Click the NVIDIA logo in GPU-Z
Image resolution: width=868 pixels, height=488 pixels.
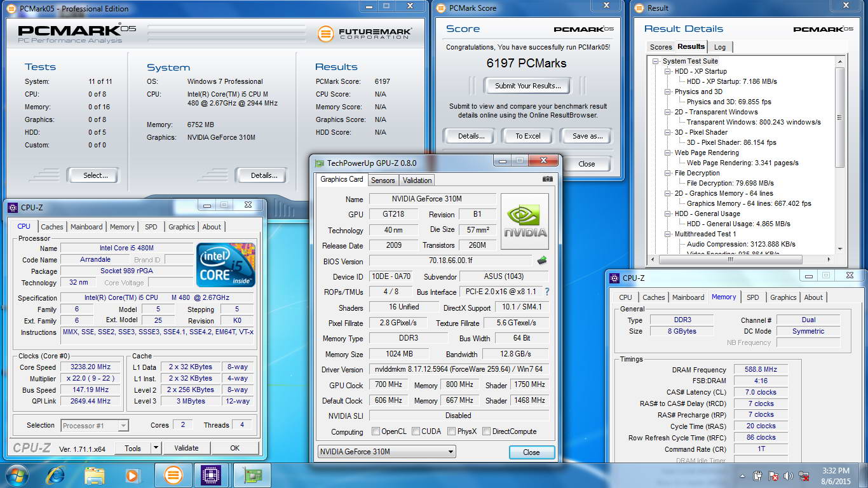(x=525, y=222)
